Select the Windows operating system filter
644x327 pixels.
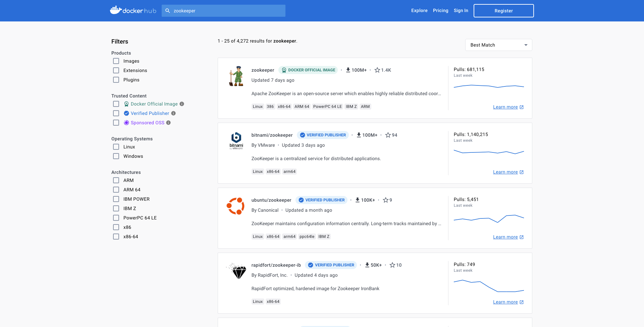(116, 156)
